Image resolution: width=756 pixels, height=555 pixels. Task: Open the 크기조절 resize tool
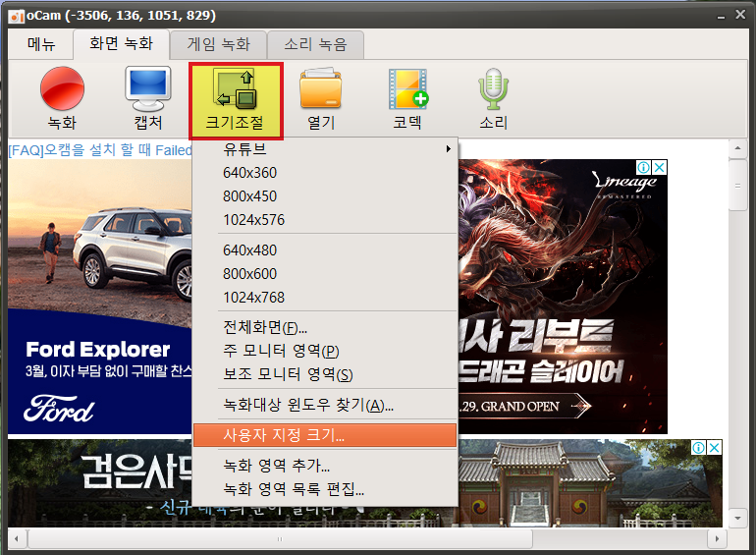(236, 100)
